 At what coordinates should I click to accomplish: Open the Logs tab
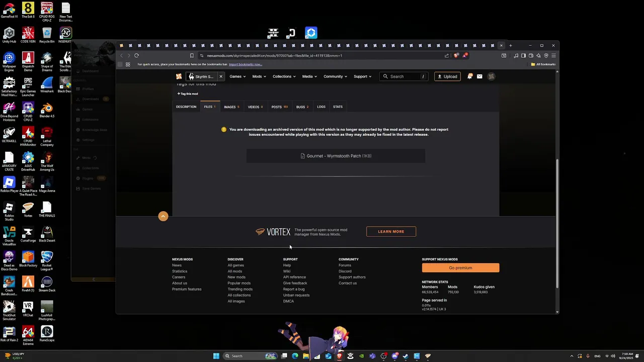click(321, 107)
